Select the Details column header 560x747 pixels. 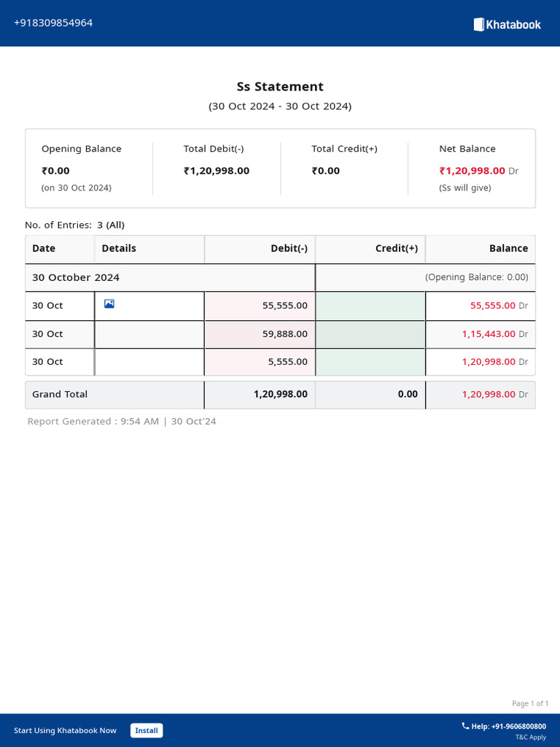pos(119,249)
